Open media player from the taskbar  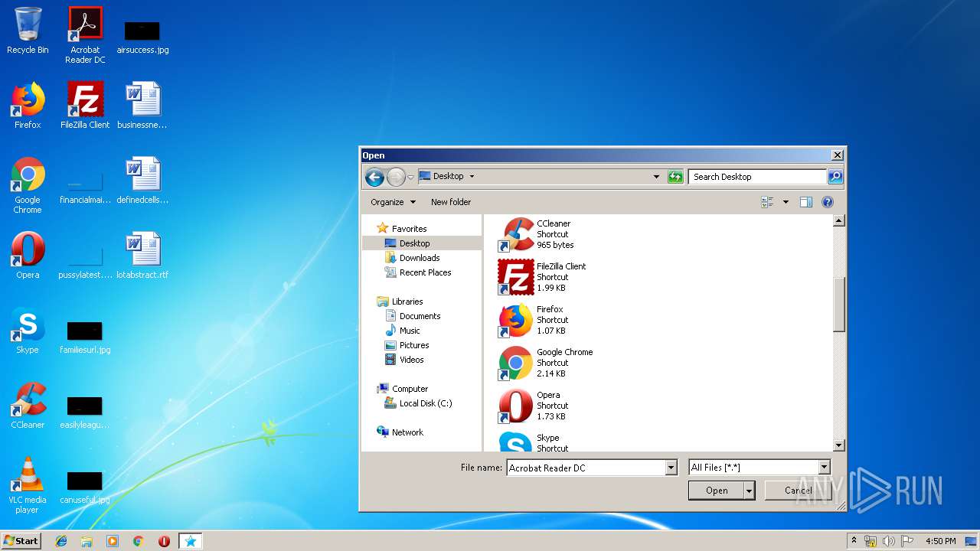tap(113, 541)
